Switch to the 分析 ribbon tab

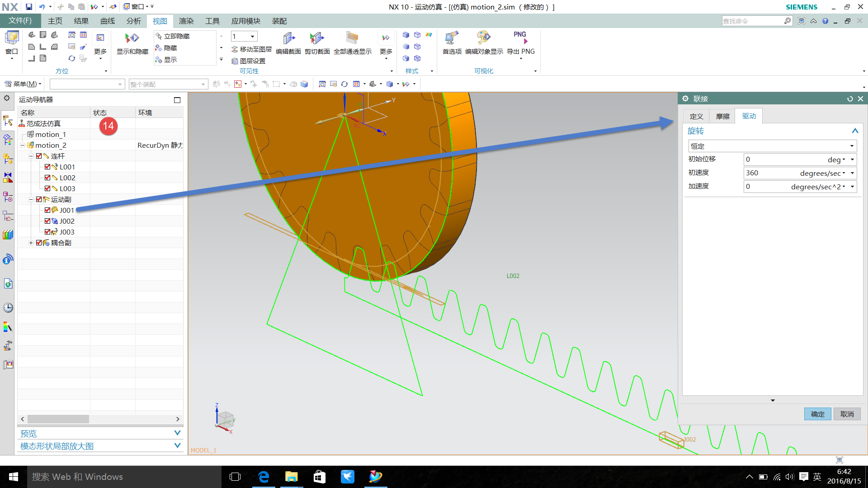pyautogui.click(x=133, y=21)
